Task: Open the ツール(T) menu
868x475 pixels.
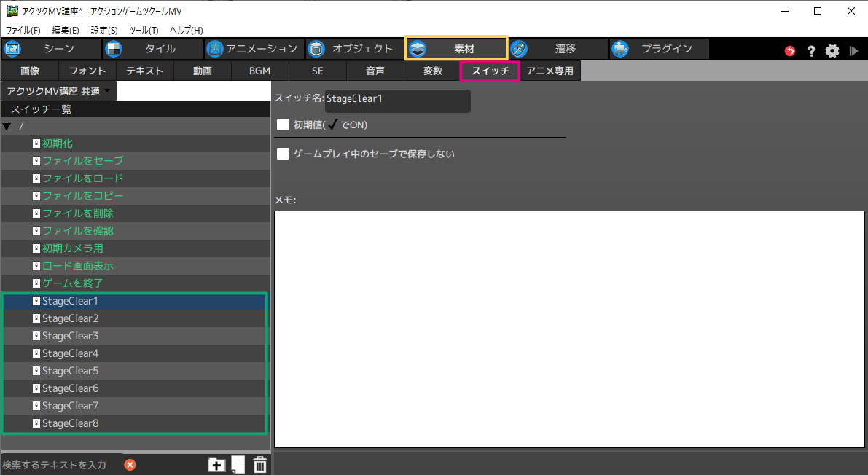Action: (143, 30)
